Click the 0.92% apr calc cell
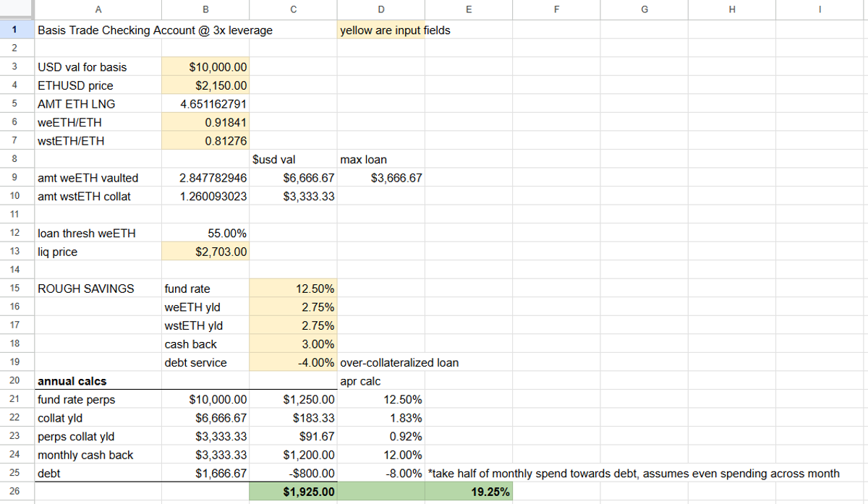Viewport: 868px width, 504px height. point(381,436)
